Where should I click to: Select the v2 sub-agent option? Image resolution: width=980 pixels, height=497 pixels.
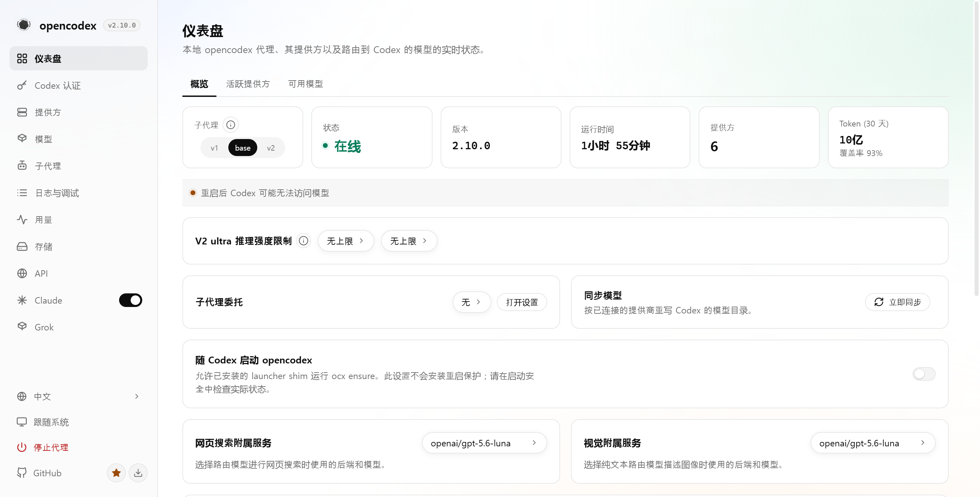point(271,148)
